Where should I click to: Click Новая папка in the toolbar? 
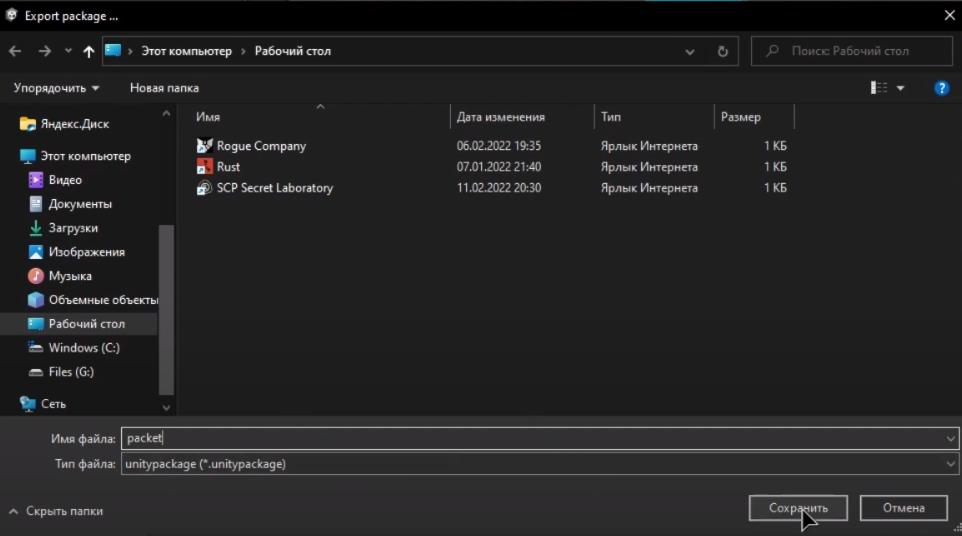(x=164, y=88)
